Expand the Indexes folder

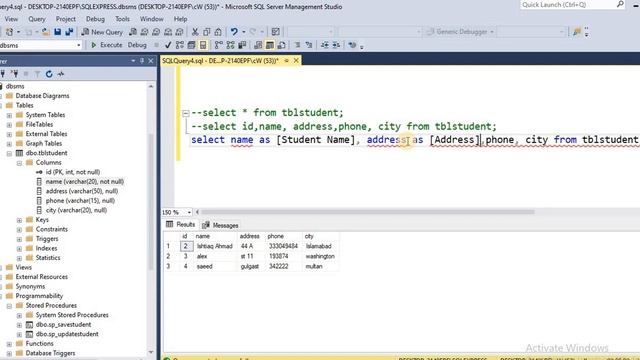click(19, 249)
